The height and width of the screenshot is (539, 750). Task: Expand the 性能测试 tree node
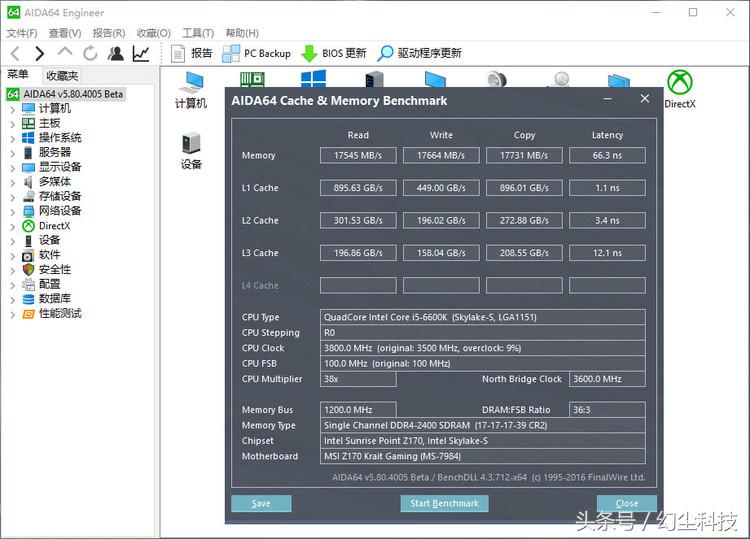[x=12, y=315]
